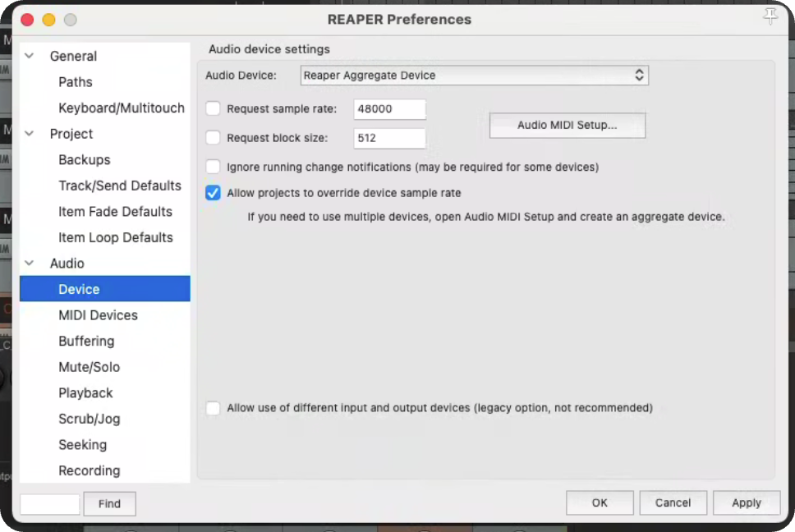Click Cancel to discard changes
This screenshot has width=795, height=532.
tap(673, 502)
